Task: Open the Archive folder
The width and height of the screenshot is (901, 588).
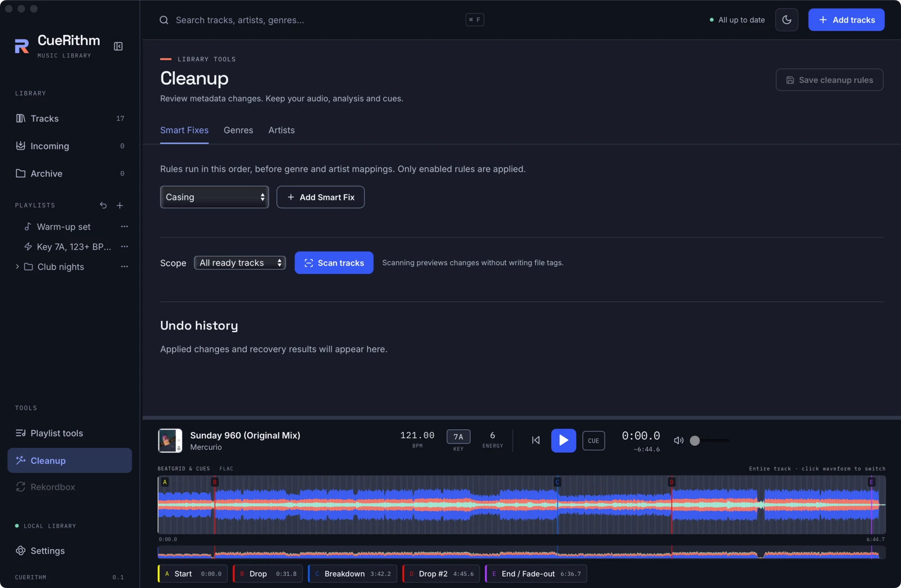Action: (70, 173)
